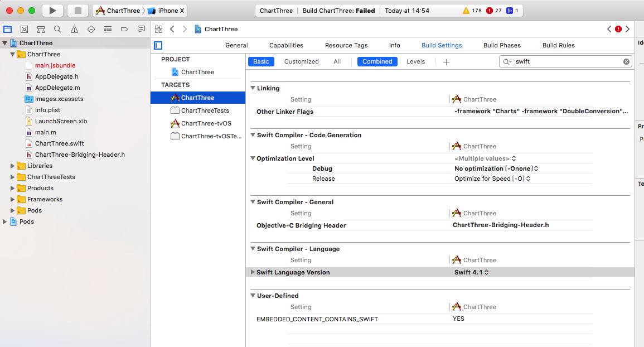This screenshot has width=644, height=347.
Task: Open the Report navigator
Action: click(141, 29)
